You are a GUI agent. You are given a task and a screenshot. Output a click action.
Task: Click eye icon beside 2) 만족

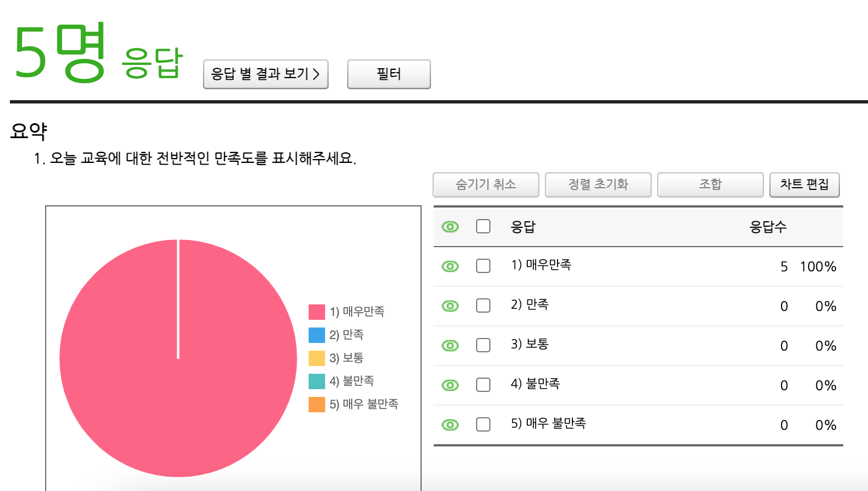point(450,306)
